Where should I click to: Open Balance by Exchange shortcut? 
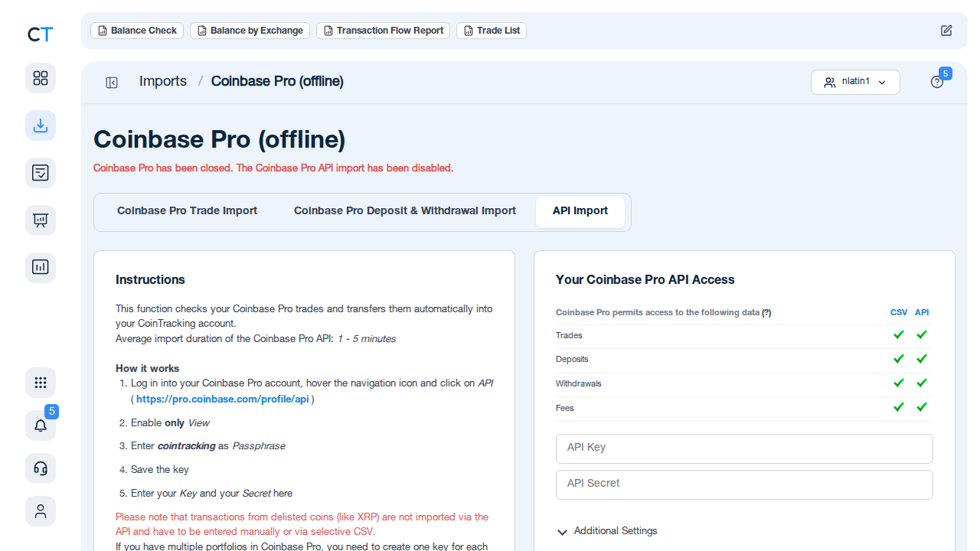(x=250, y=31)
